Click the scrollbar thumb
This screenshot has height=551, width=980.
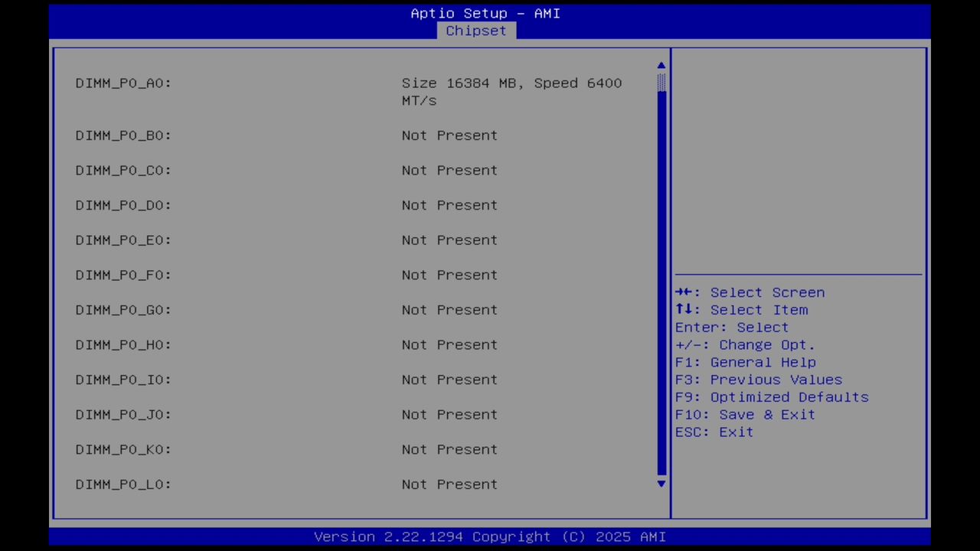[661, 84]
